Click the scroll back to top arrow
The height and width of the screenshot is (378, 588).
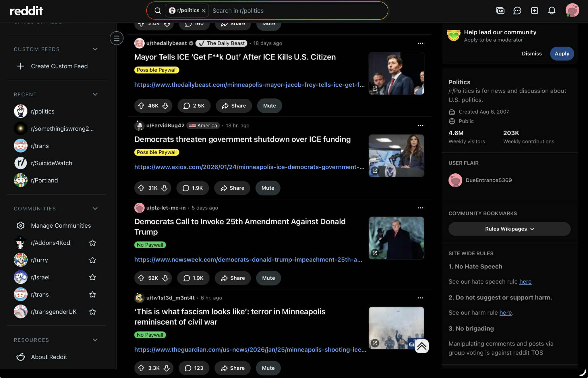click(x=421, y=346)
